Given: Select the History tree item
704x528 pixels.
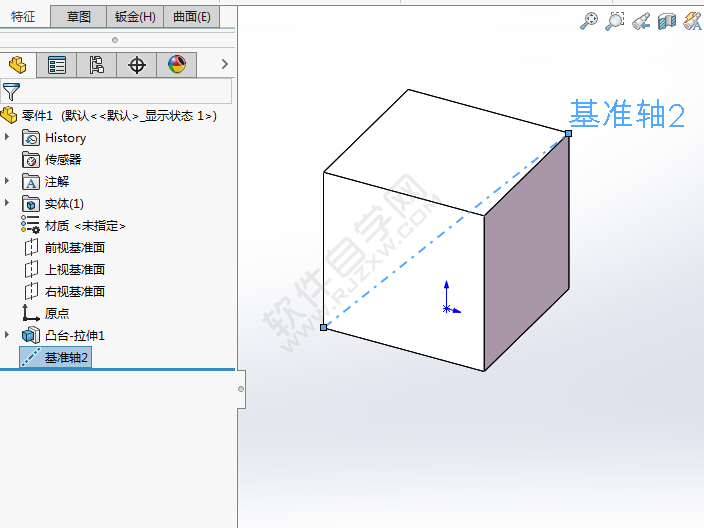Looking at the screenshot, I should 66,138.
